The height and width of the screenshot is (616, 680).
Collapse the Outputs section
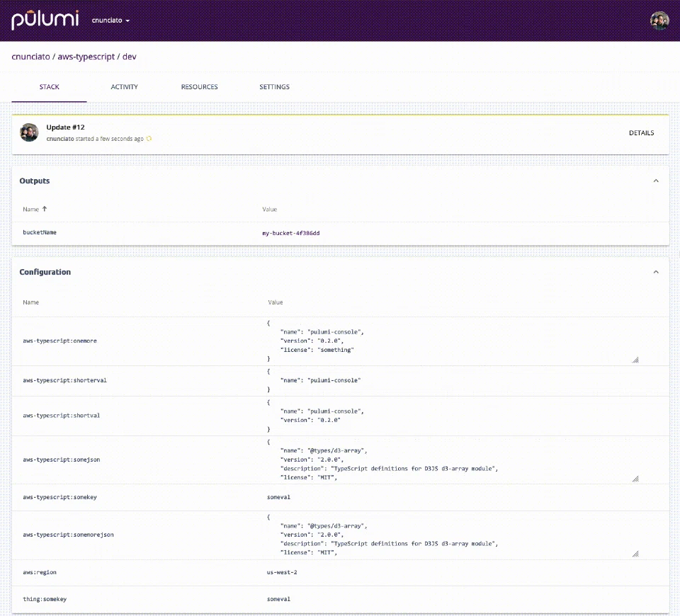pos(656,181)
